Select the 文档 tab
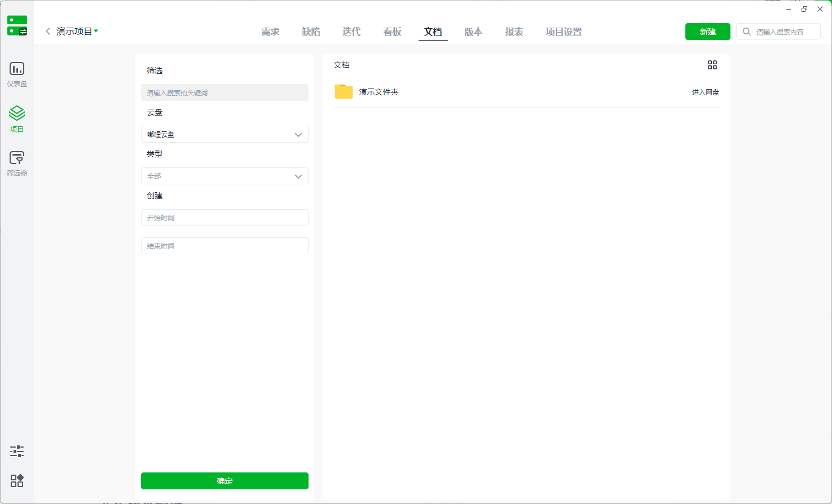This screenshot has width=832, height=504. point(433,32)
